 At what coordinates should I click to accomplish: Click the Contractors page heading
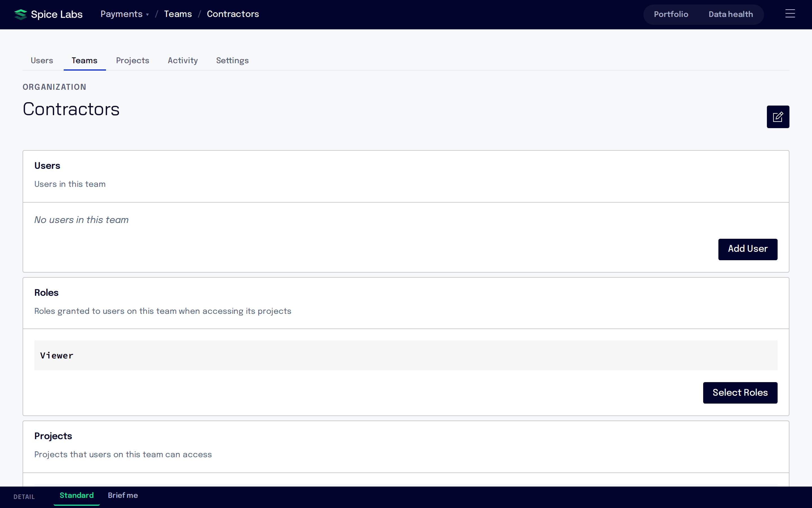pyautogui.click(x=71, y=109)
